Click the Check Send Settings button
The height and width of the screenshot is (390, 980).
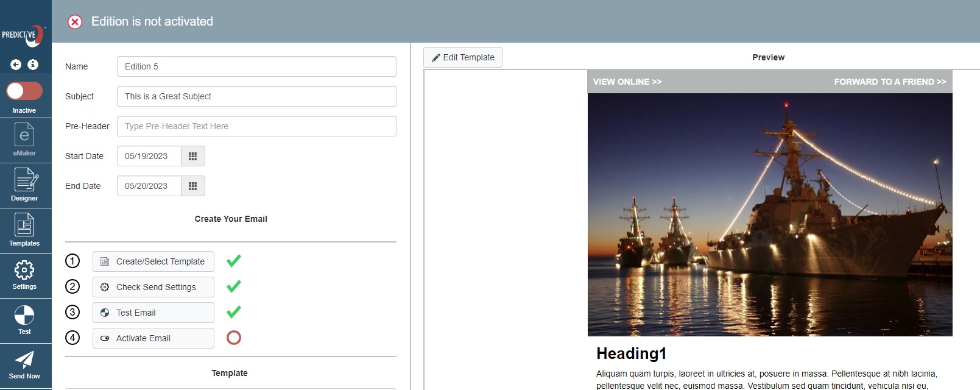pos(153,287)
